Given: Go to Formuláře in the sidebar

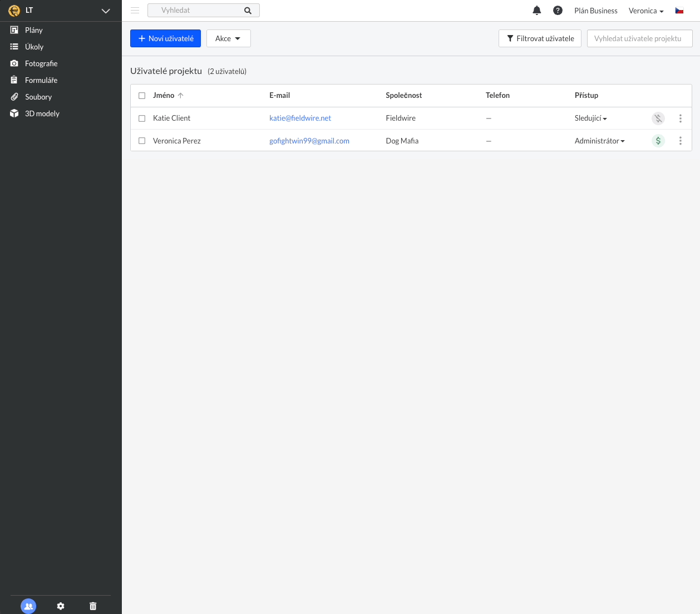Looking at the screenshot, I should point(41,80).
